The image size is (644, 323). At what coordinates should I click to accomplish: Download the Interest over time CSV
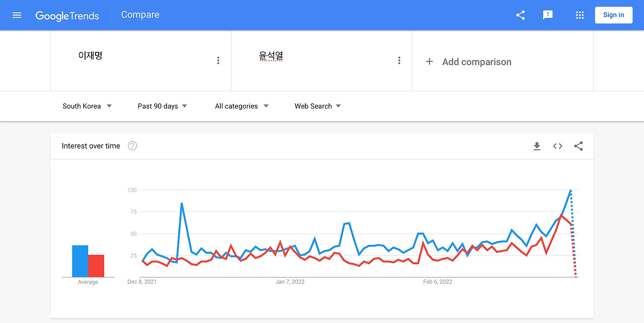point(537,146)
